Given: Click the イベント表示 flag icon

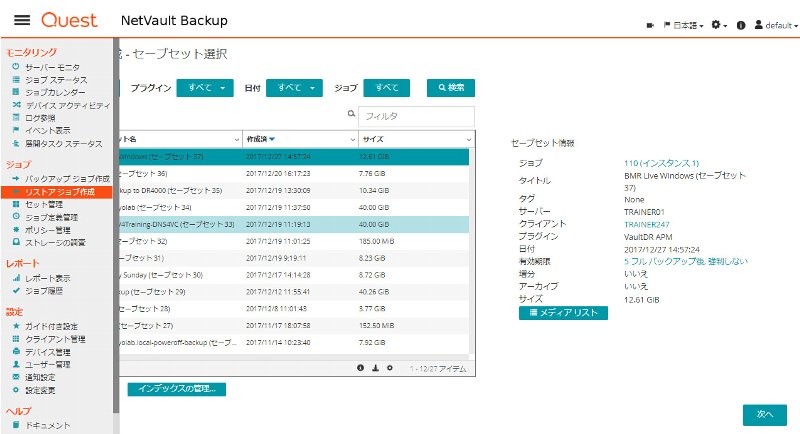Looking at the screenshot, I should tap(16, 130).
